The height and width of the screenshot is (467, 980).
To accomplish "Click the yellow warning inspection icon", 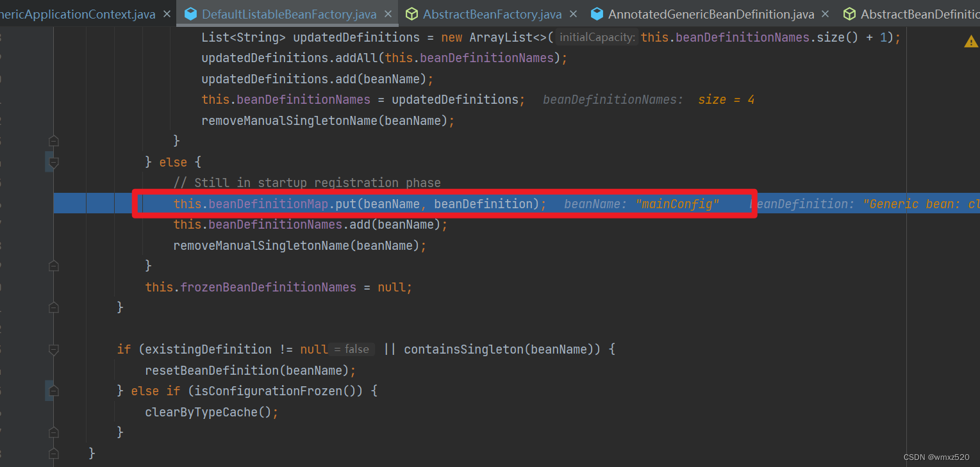I will point(971,42).
